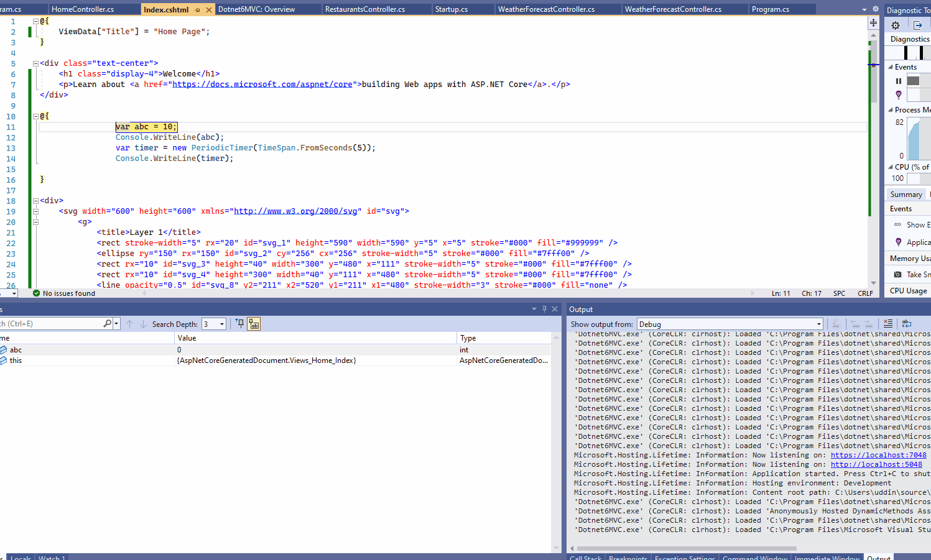The height and width of the screenshot is (560, 931).
Task: Collapse the Process Memory graph section
Action: [891, 110]
